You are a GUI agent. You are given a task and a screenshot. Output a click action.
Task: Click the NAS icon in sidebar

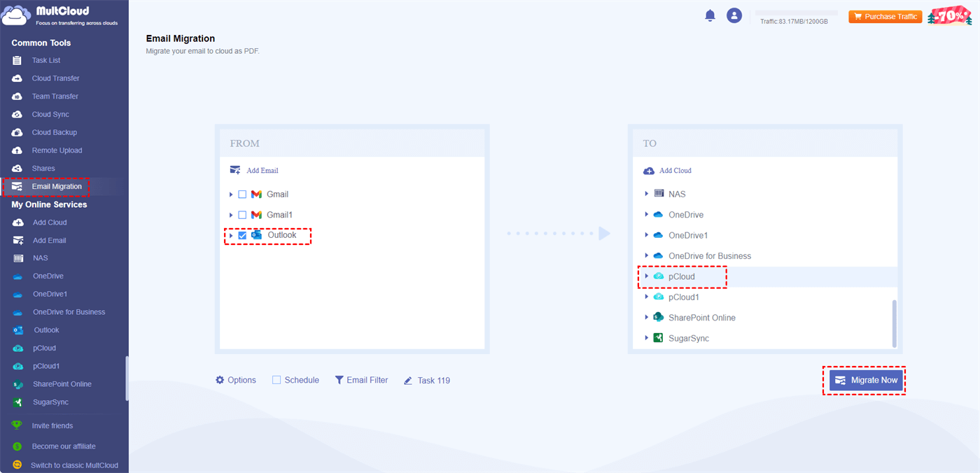pyautogui.click(x=18, y=258)
